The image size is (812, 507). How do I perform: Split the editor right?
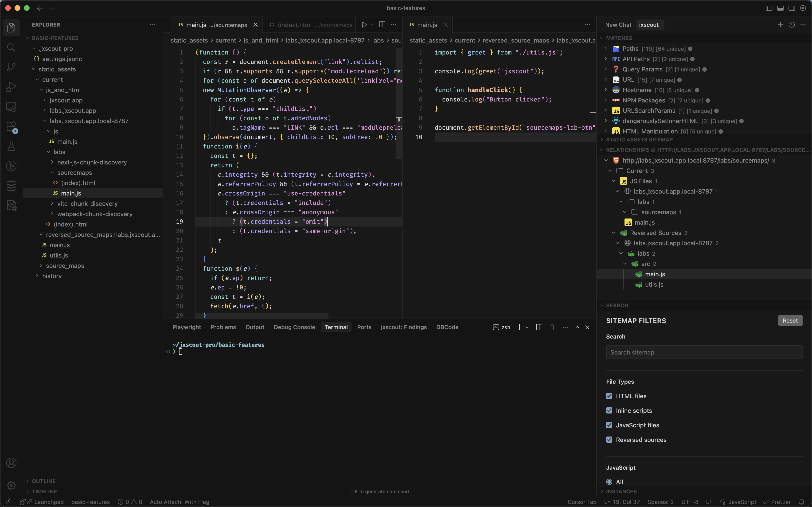click(x=382, y=24)
